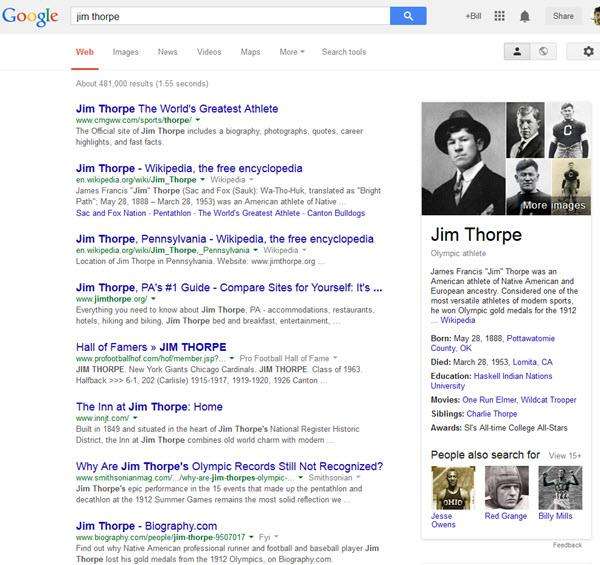
Task: Expand arrow next to en.wikipedia.org/wiki/Jim_Thorpe URL
Action: 202,179
